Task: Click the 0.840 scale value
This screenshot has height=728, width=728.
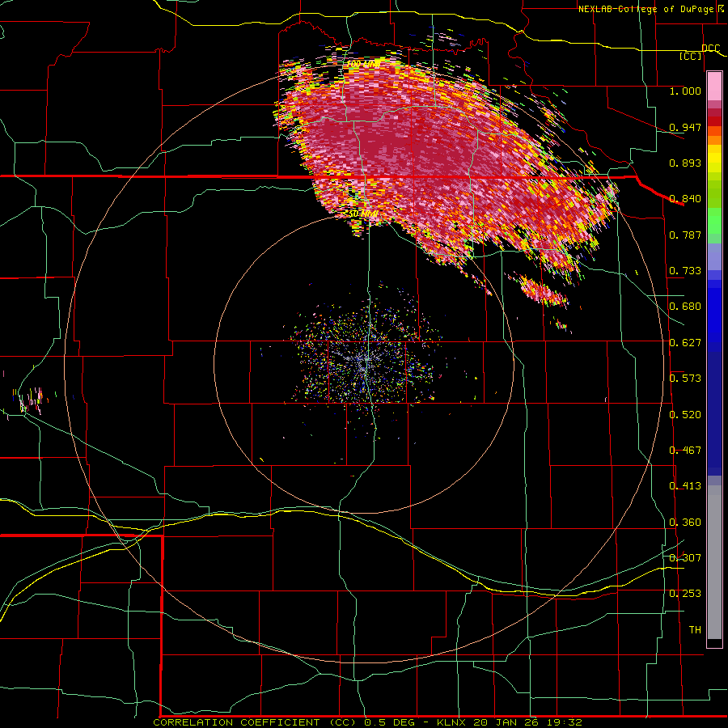Action: [685, 199]
